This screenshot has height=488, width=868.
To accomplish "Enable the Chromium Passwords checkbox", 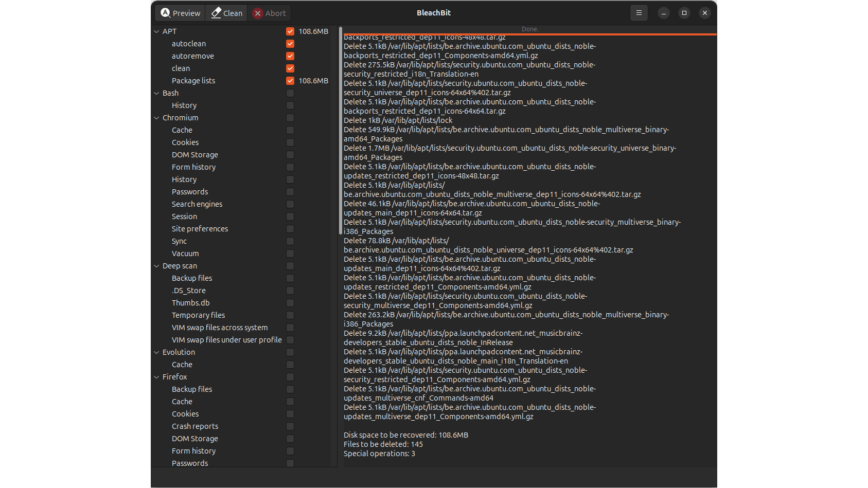I will click(290, 192).
